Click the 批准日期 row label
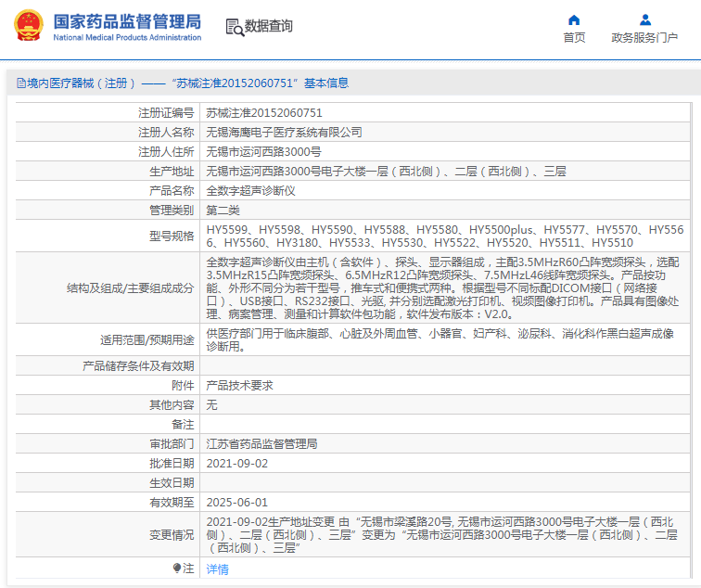The image size is (701, 588). point(172,463)
